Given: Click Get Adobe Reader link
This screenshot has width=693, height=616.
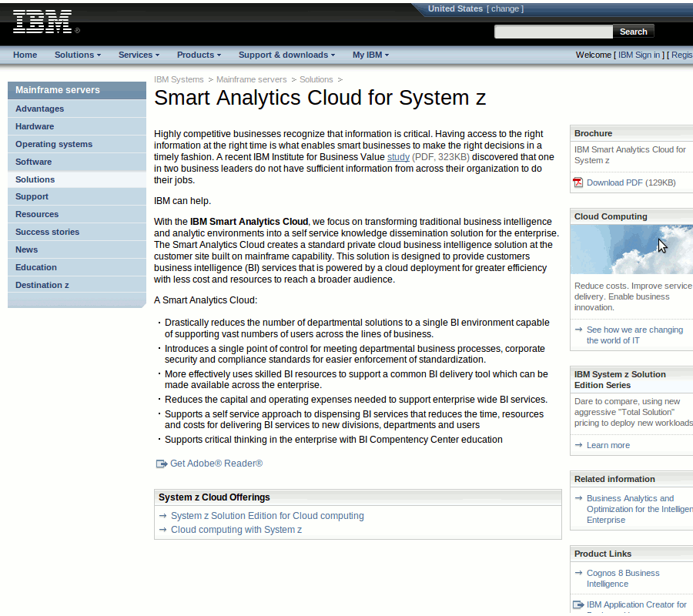Looking at the screenshot, I should pyautogui.click(x=216, y=464).
